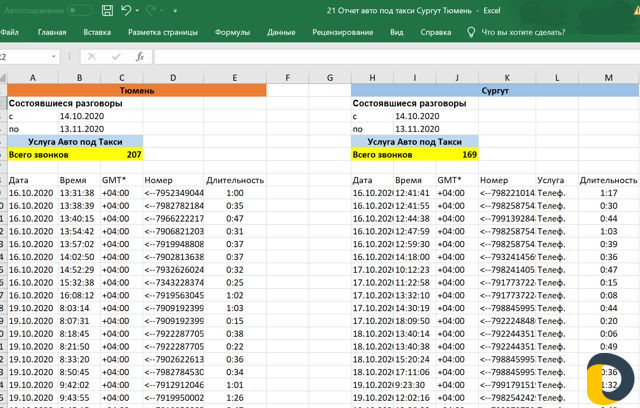Screen dimensions: 640x408
Task: Switch to the Главная ribbon tab
Action: pos(52,32)
